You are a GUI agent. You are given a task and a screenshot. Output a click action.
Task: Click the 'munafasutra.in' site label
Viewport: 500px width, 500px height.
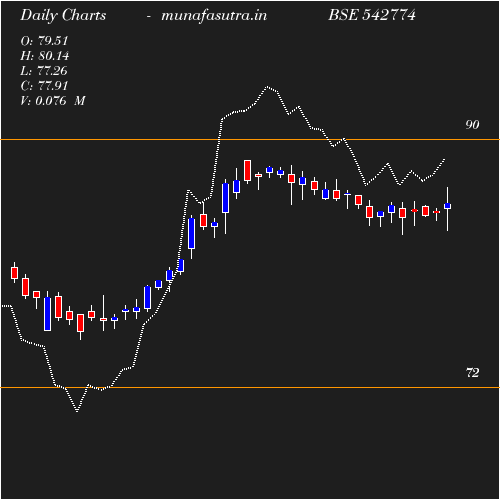coord(214,16)
